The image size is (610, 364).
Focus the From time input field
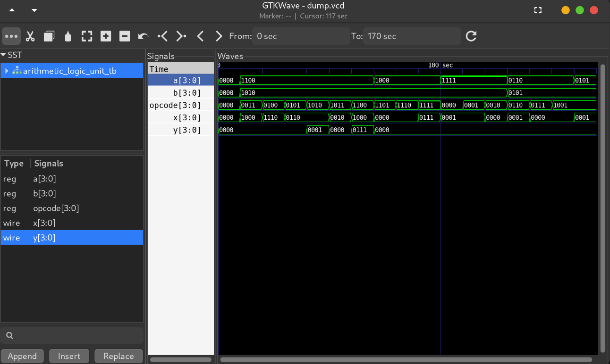[301, 36]
